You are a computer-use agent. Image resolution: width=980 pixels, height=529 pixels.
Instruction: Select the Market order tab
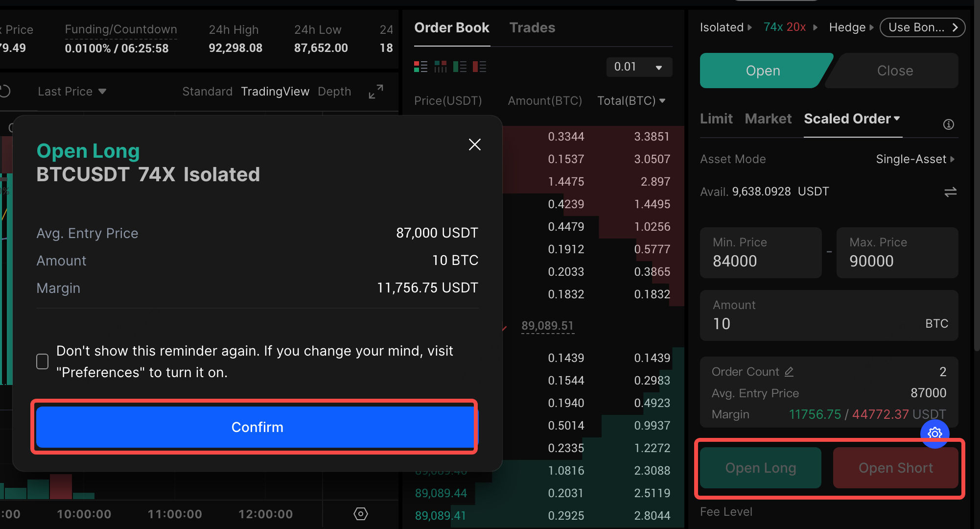click(768, 119)
